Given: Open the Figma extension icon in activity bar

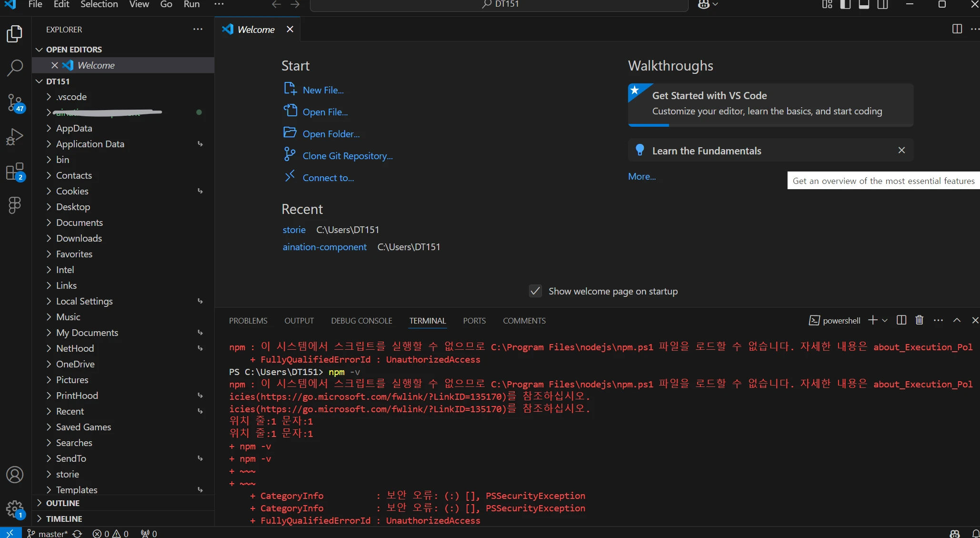Looking at the screenshot, I should 15,205.
